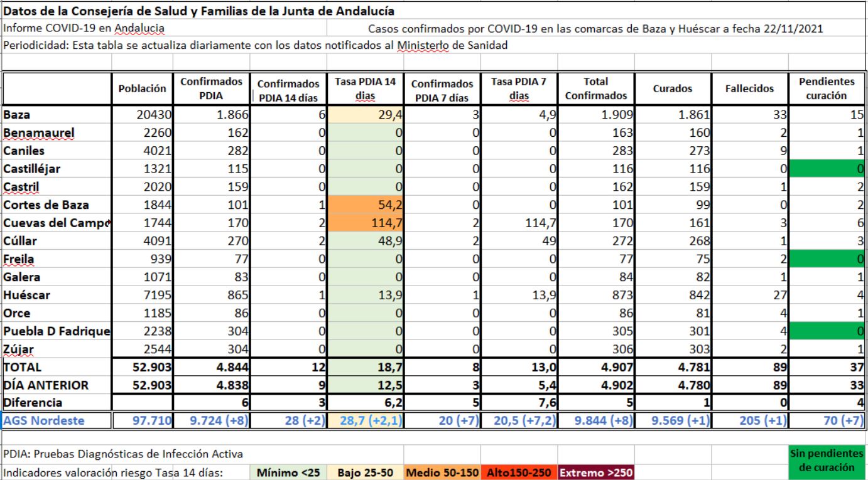Click the Pendientes curación column header
The width and height of the screenshot is (868, 480).
coord(827,89)
